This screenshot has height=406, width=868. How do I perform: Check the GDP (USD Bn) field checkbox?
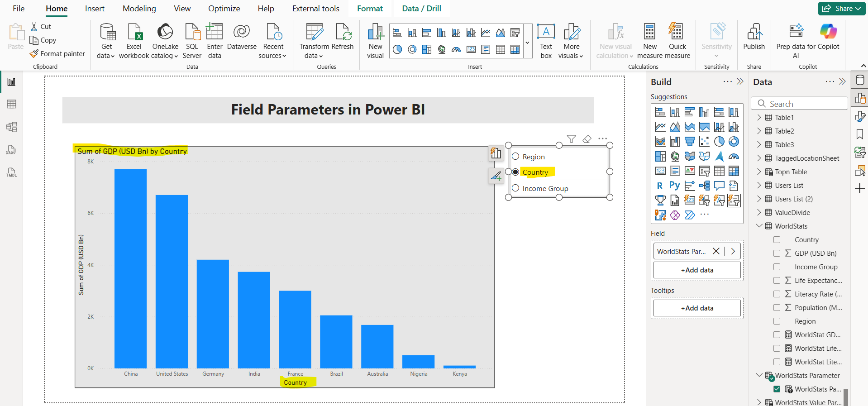777,253
